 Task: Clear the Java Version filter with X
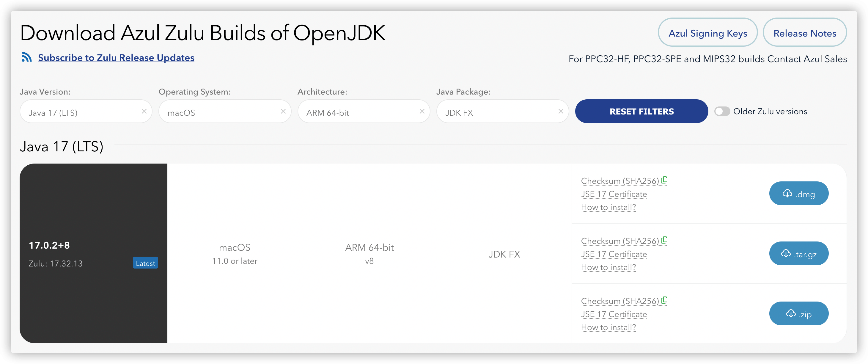click(x=144, y=111)
